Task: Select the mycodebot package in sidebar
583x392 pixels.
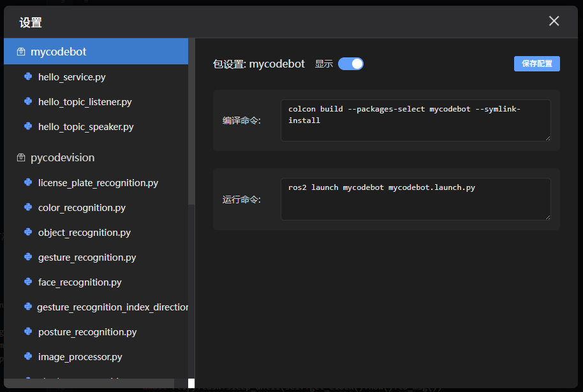Action: click(59, 52)
